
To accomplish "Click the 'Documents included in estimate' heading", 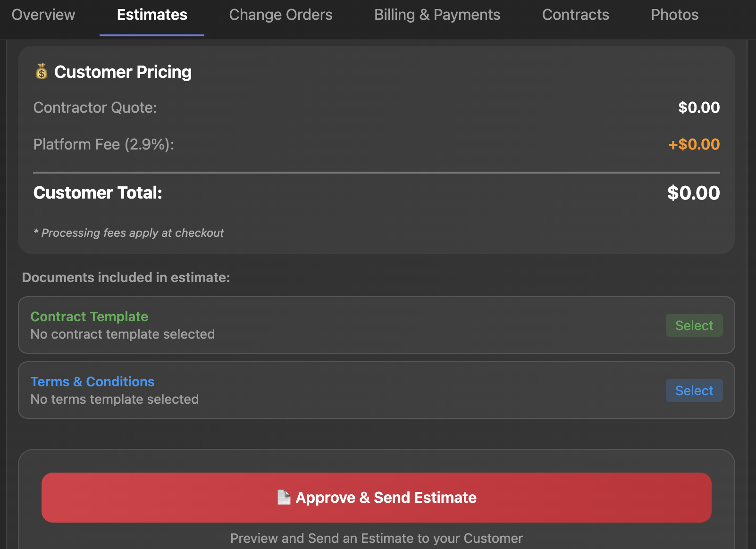I will 126,277.
